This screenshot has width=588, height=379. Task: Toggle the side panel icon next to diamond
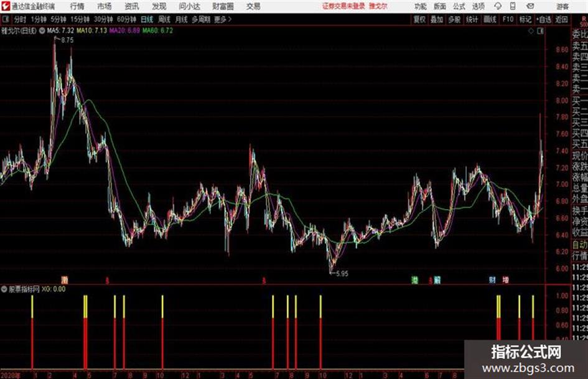pyautogui.click(x=540, y=31)
